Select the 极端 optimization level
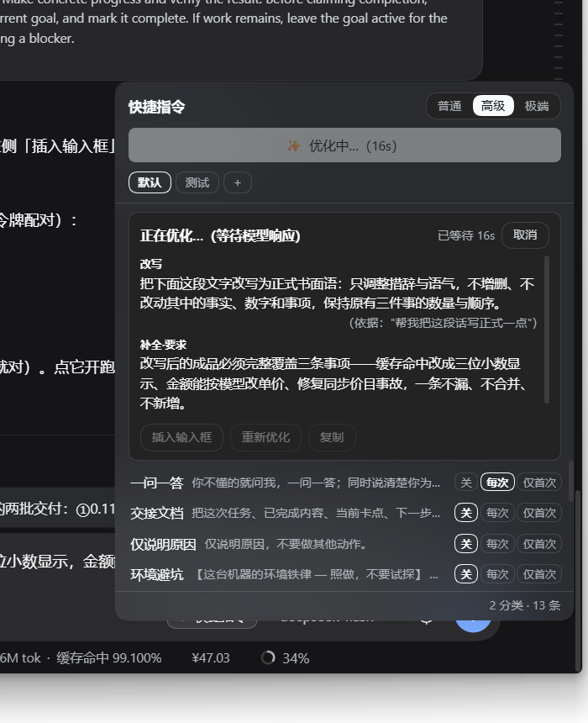 537,106
